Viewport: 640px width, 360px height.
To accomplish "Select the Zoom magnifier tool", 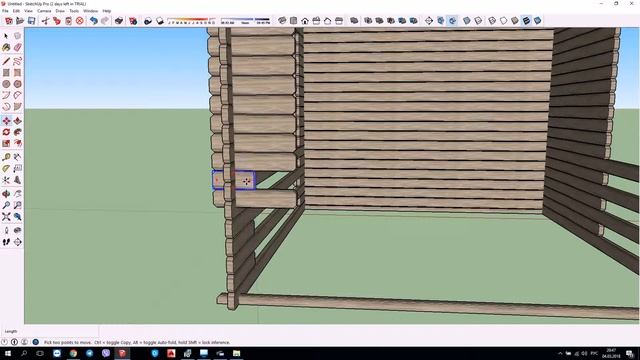I will tap(6, 205).
